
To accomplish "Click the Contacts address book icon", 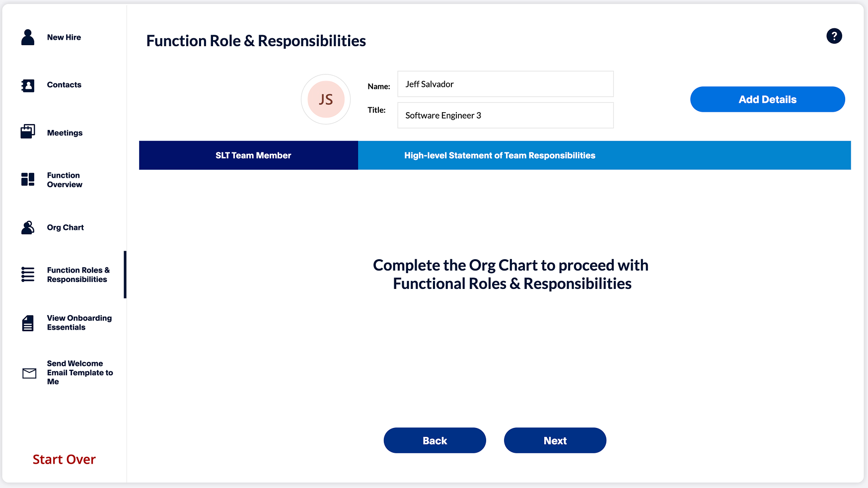I will (28, 85).
